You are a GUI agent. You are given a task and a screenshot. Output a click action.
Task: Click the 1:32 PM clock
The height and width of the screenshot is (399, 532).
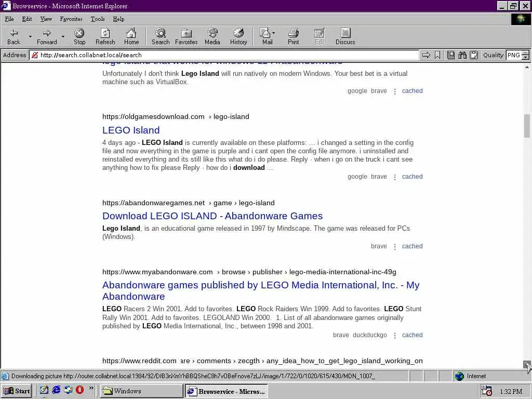coord(511,391)
